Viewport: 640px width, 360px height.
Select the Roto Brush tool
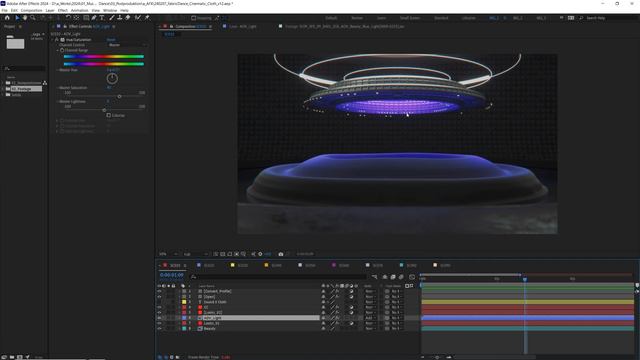click(138, 18)
